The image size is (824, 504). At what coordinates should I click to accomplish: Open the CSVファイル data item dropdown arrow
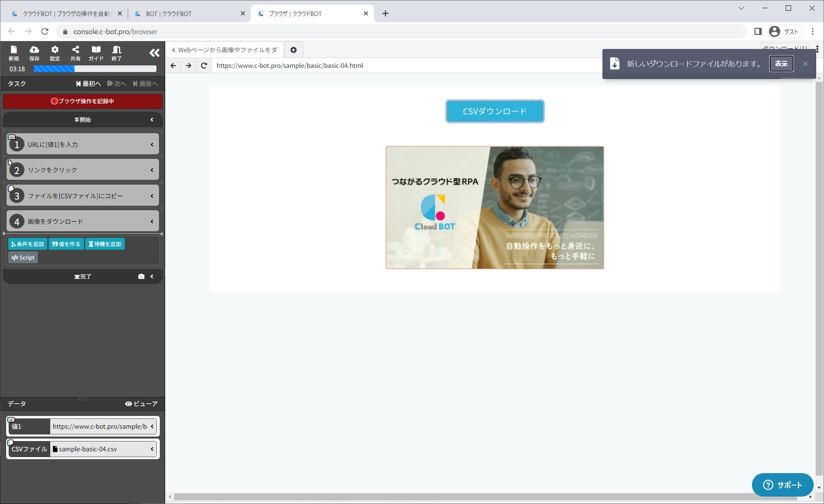click(x=152, y=449)
